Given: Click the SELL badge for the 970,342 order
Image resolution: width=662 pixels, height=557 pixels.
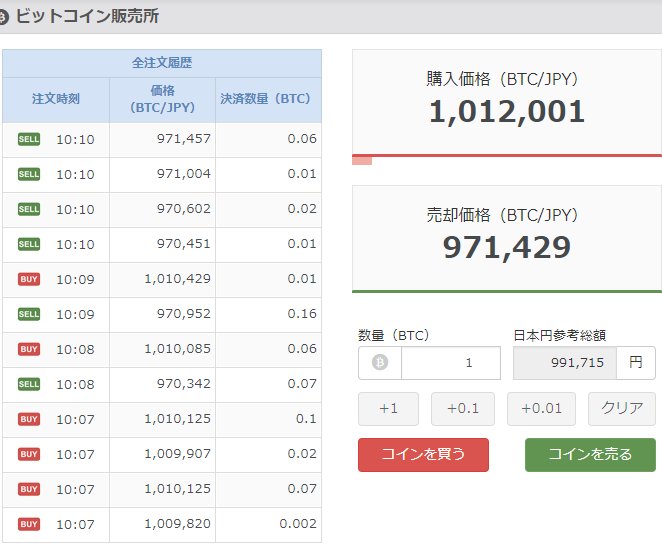Looking at the screenshot, I should pyautogui.click(x=29, y=384).
